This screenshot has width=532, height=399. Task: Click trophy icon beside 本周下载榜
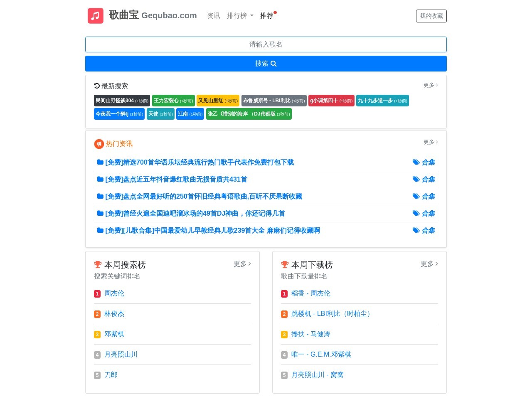284,264
